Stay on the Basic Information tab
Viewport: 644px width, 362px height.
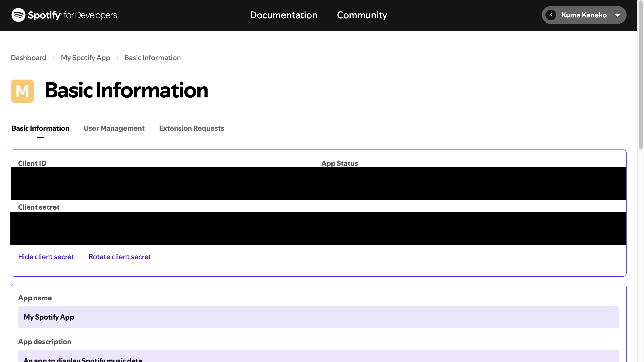[x=40, y=128]
